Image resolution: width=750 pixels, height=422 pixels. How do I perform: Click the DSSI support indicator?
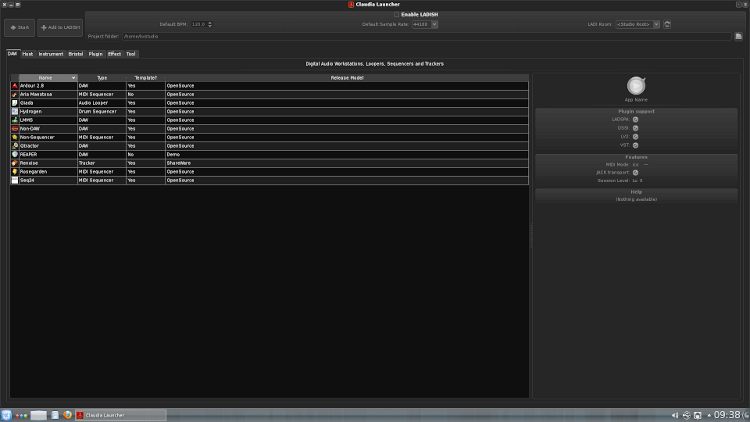point(636,128)
